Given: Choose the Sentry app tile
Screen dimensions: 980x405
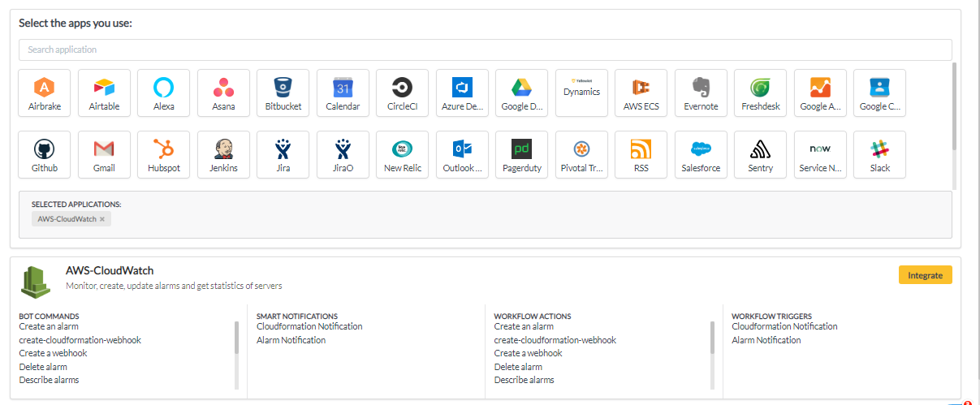Looking at the screenshot, I should pyautogui.click(x=761, y=154).
